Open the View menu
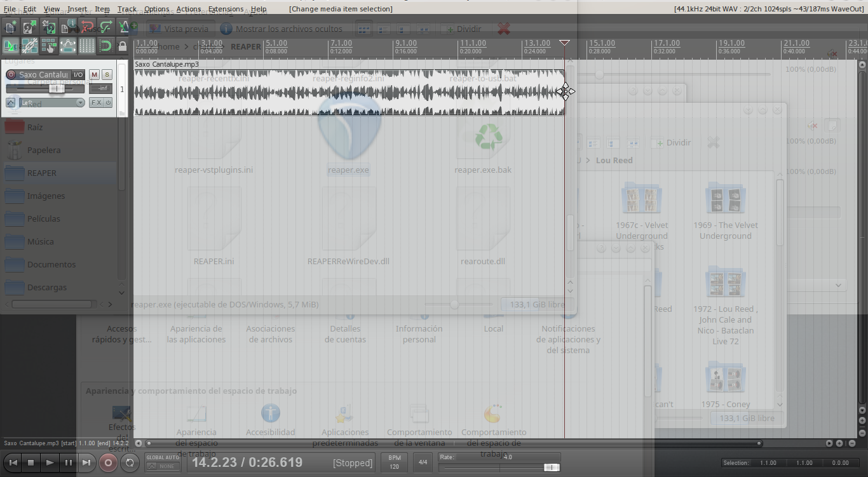The width and height of the screenshot is (868, 477). [51, 9]
